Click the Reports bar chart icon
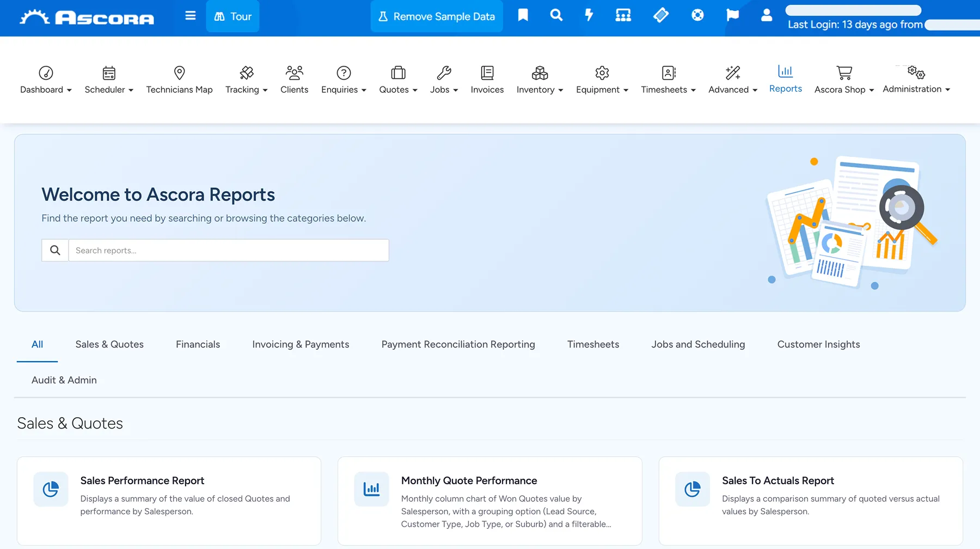This screenshot has height=549, width=980. (785, 71)
